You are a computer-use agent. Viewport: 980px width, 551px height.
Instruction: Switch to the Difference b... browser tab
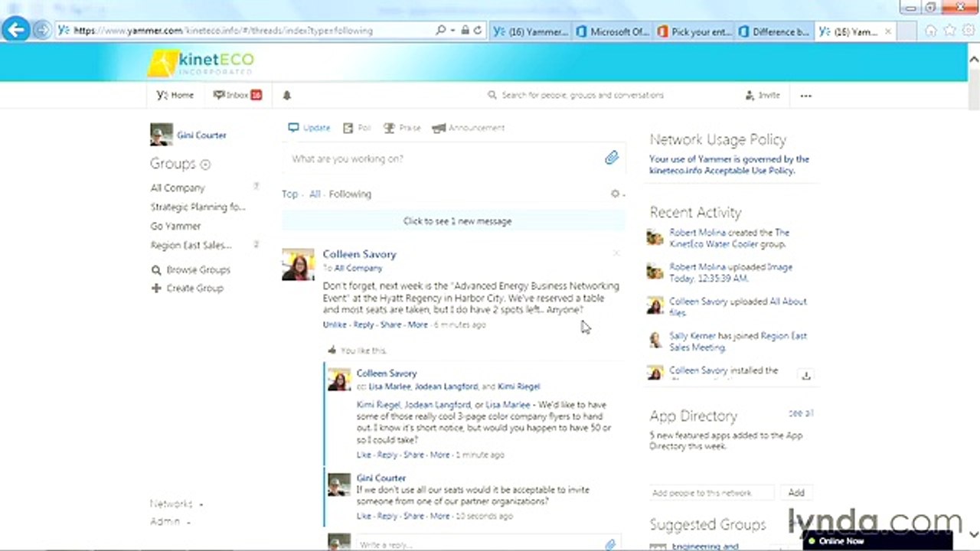coord(773,32)
